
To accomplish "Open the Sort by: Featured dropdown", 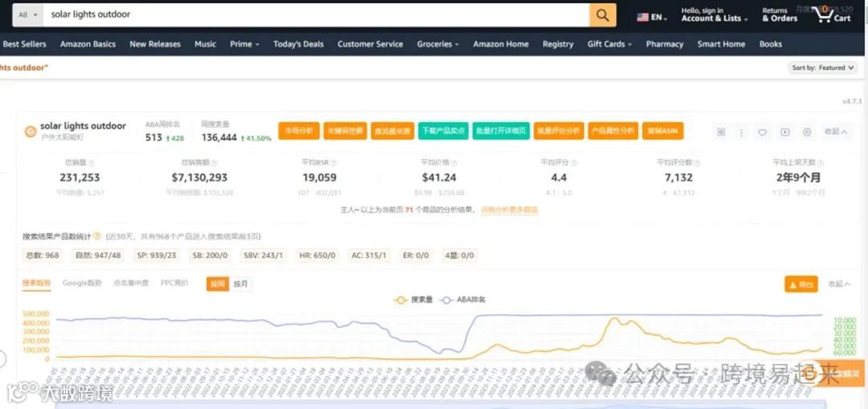I will tap(822, 67).
